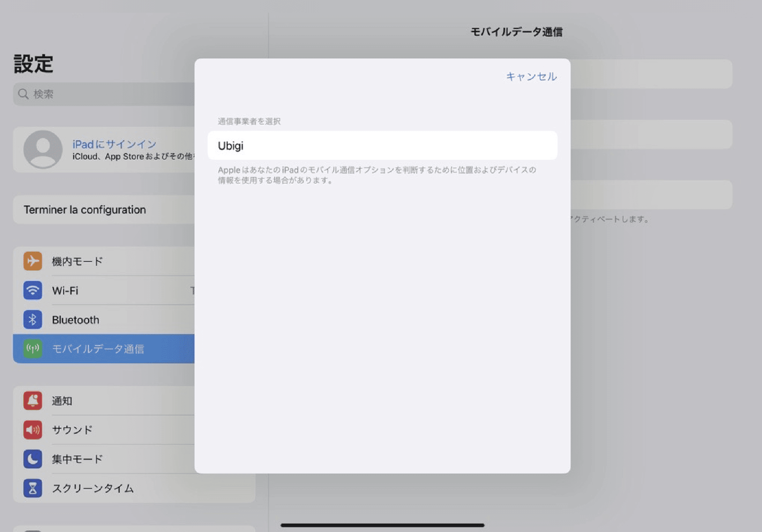The height and width of the screenshot is (532, 762).
Task: Open the 通知 settings row
Action: [104, 401]
